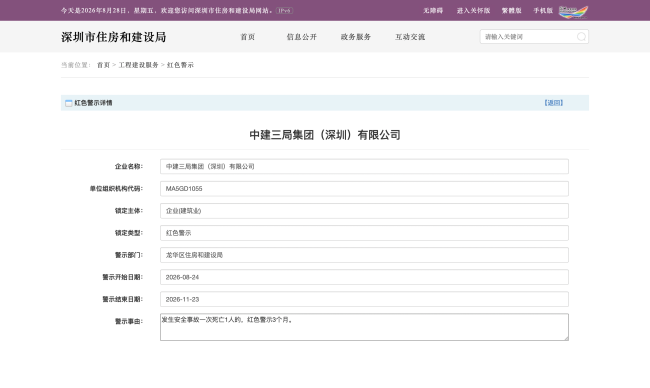Open the 政务服务 navigation menu

point(356,37)
